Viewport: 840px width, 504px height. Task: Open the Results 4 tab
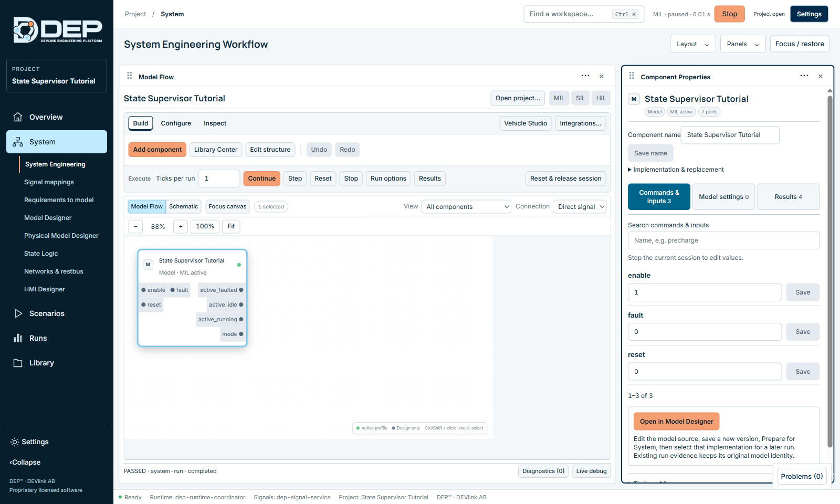coord(789,197)
